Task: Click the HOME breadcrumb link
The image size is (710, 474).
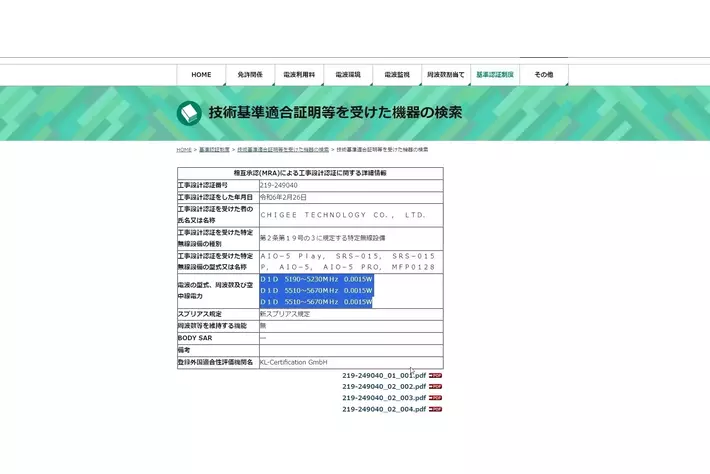Action: coord(184,149)
